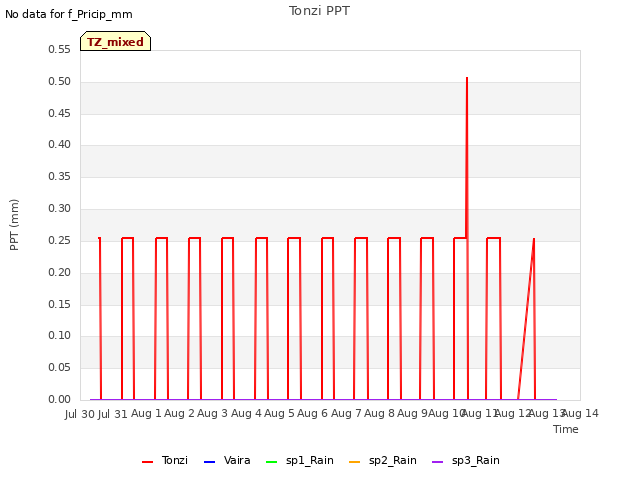The height and width of the screenshot is (480, 640).
Task: Click the 0.50 y-axis tick label
Action: tap(60, 81)
